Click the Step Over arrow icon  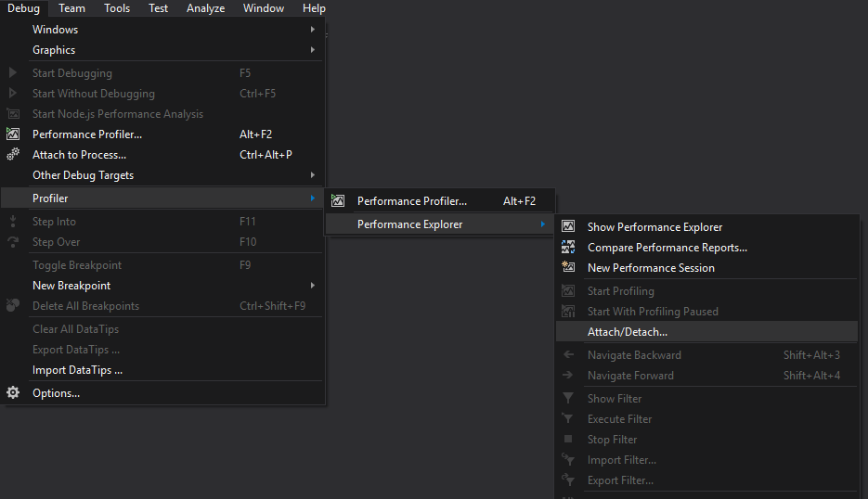tap(13, 242)
